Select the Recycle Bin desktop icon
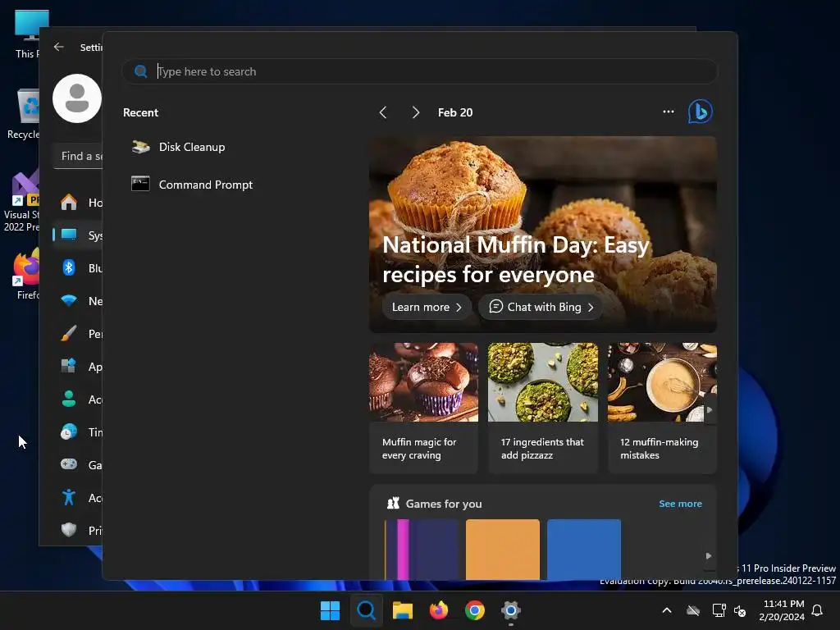Image resolution: width=840 pixels, height=630 pixels. [25, 114]
